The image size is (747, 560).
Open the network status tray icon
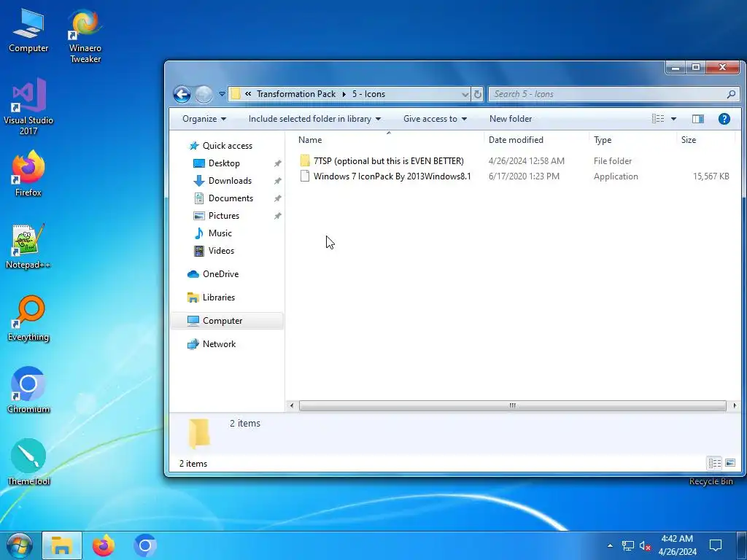[628, 545]
